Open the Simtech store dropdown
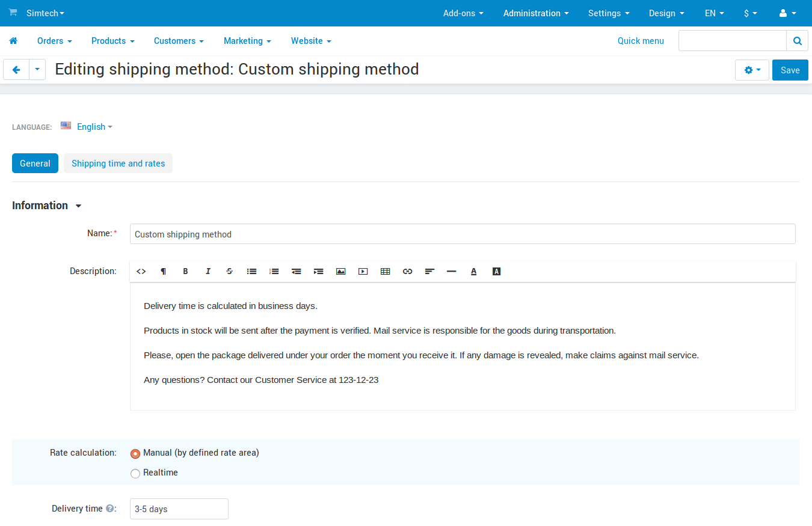Screen dimensions: 812x526 point(45,13)
